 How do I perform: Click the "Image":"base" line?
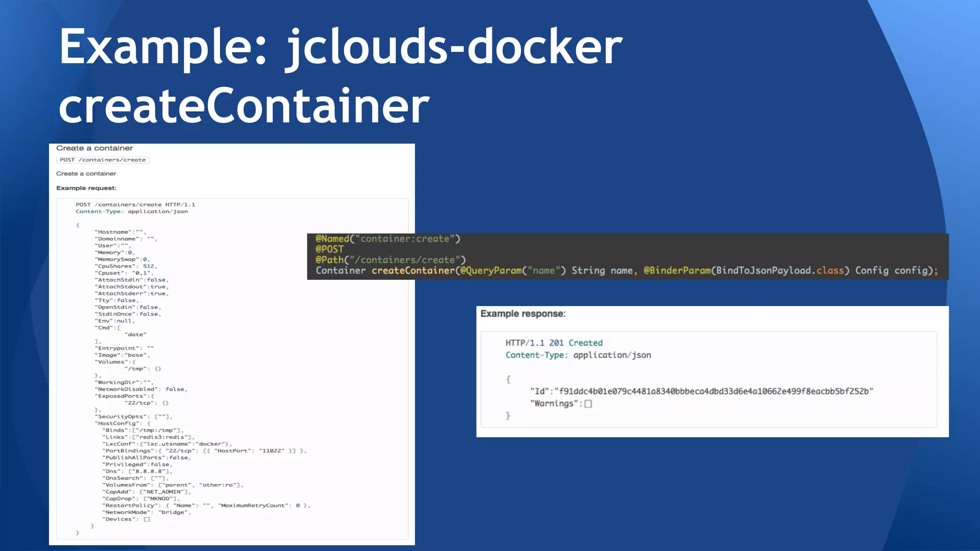122,355
